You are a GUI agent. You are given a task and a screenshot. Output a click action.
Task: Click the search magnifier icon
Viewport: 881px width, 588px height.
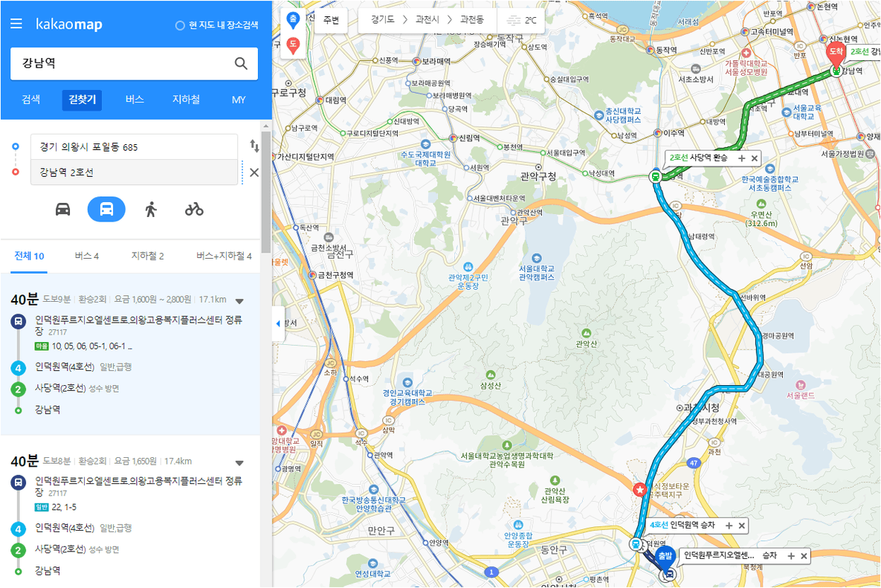[x=241, y=63]
